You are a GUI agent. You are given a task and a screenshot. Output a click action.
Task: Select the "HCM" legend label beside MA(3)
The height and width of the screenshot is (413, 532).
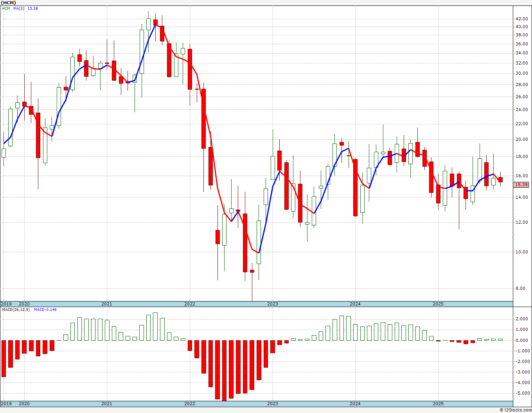[6, 8]
